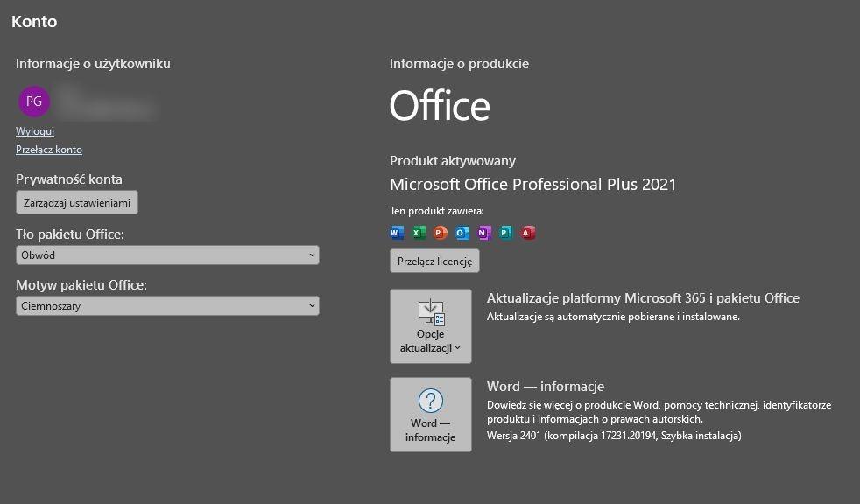Click the OneNote app icon

[x=484, y=233]
